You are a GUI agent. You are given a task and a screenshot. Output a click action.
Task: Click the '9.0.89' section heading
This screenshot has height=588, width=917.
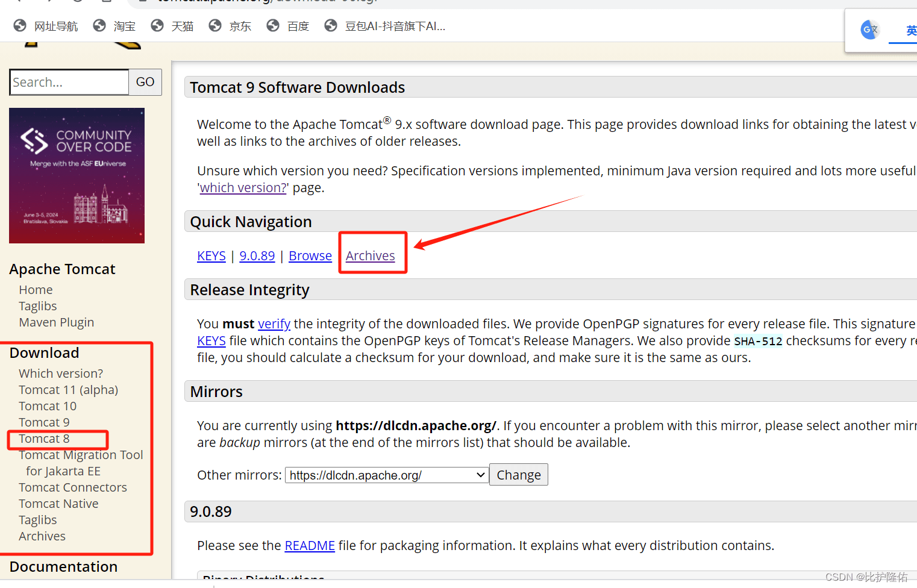[211, 511]
